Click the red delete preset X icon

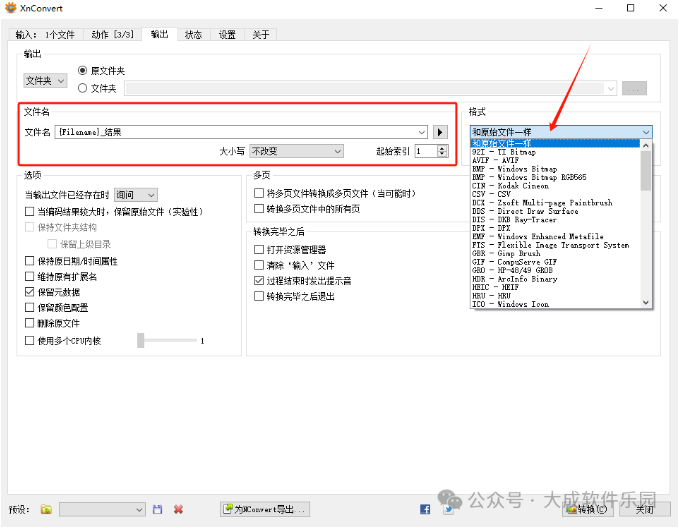coord(178,510)
